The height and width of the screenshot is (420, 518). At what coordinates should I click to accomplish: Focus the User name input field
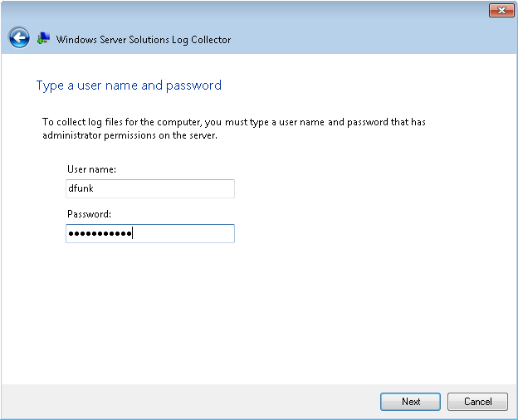tap(150, 188)
